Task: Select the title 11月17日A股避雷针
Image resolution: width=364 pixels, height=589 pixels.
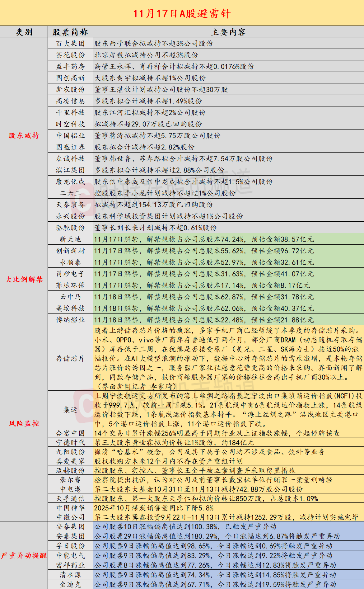Action: [x=182, y=14]
